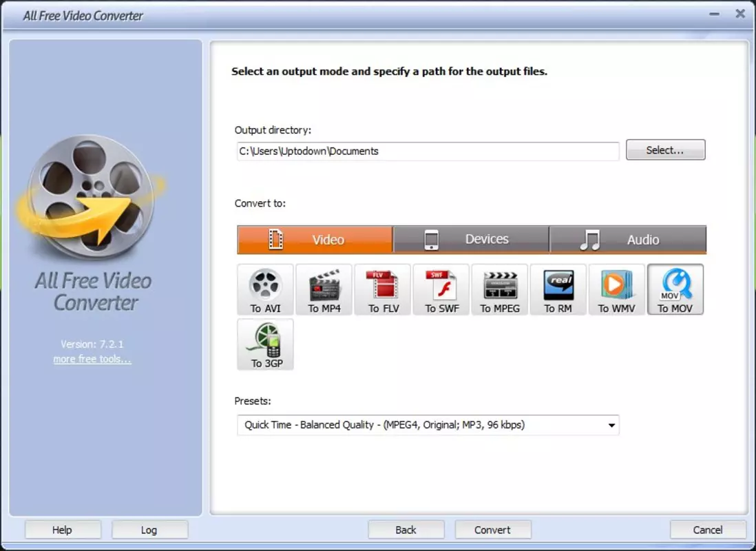Close the All Free Video Converter window
The image size is (756, 551).
[740, 14]
